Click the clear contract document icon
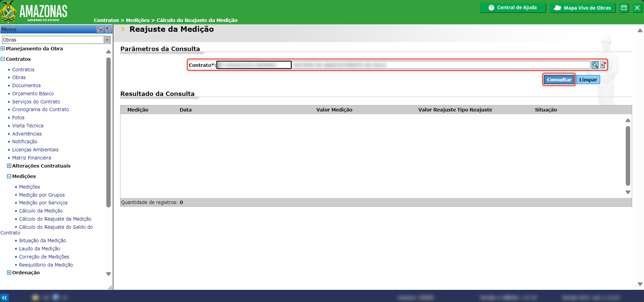The height and width of the screenshot is (302, 644). [603, 65]
